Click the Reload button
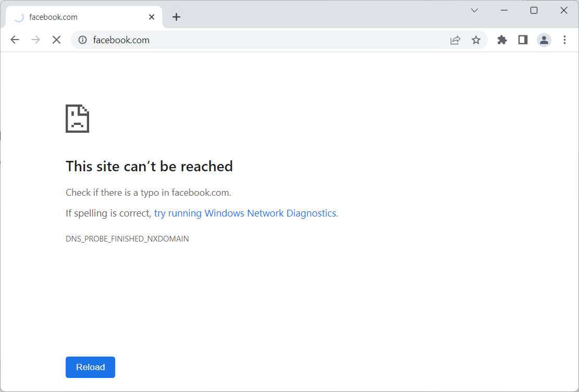The height and width of the screenshot is (392, 579). [x=91, y=368]
